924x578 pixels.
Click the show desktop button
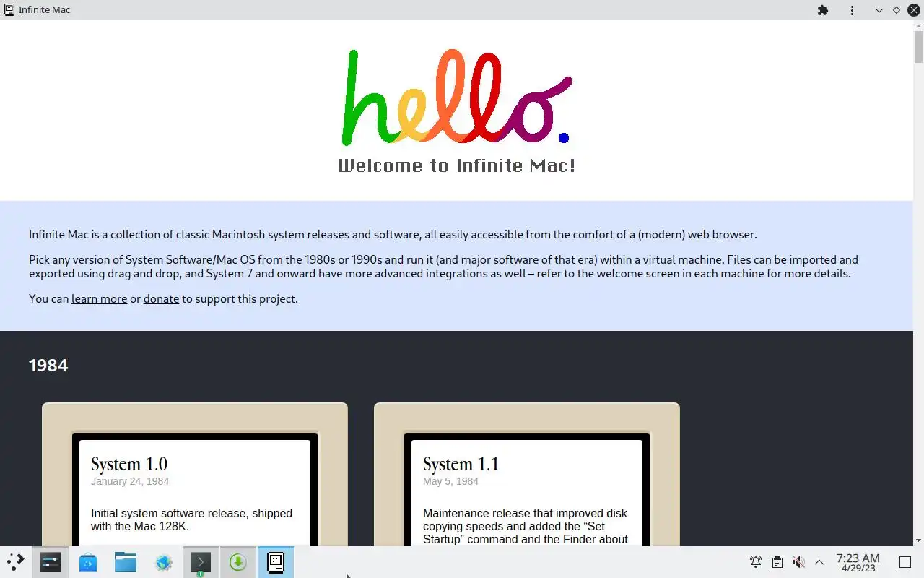905,562
